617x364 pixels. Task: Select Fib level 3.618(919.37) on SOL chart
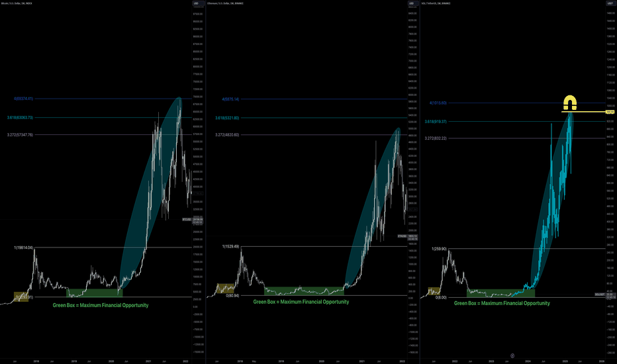pos(436,122)
